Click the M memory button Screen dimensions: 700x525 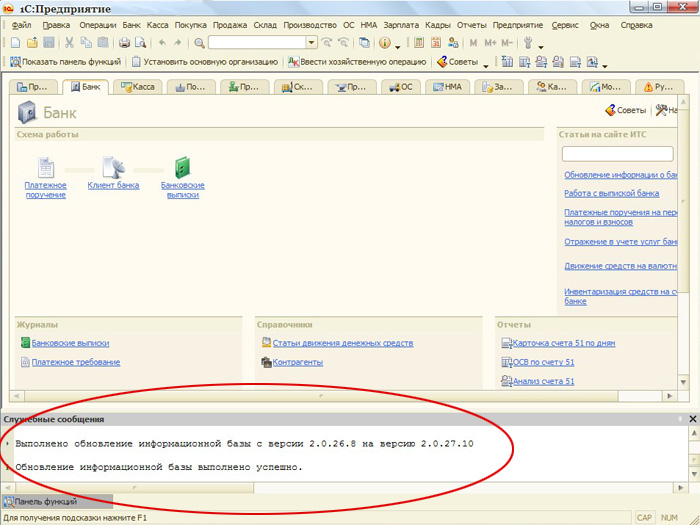point(473,43)
